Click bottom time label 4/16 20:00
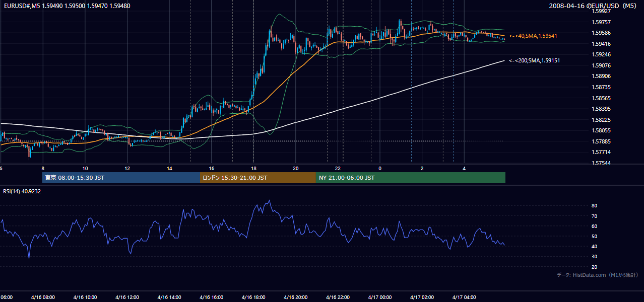 point(295,297)
